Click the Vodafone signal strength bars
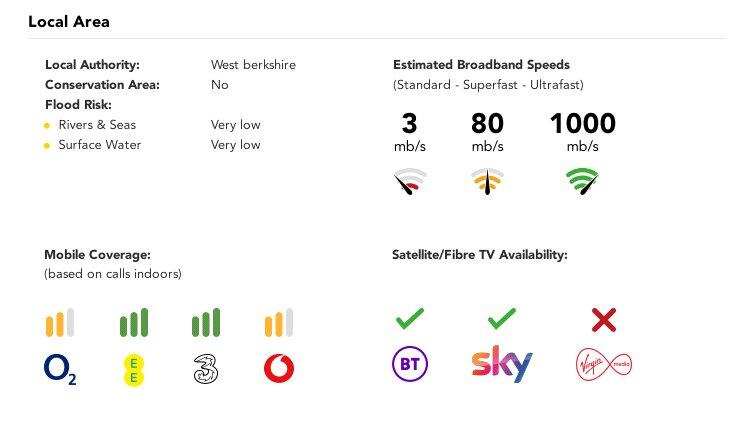 [278, 323]
